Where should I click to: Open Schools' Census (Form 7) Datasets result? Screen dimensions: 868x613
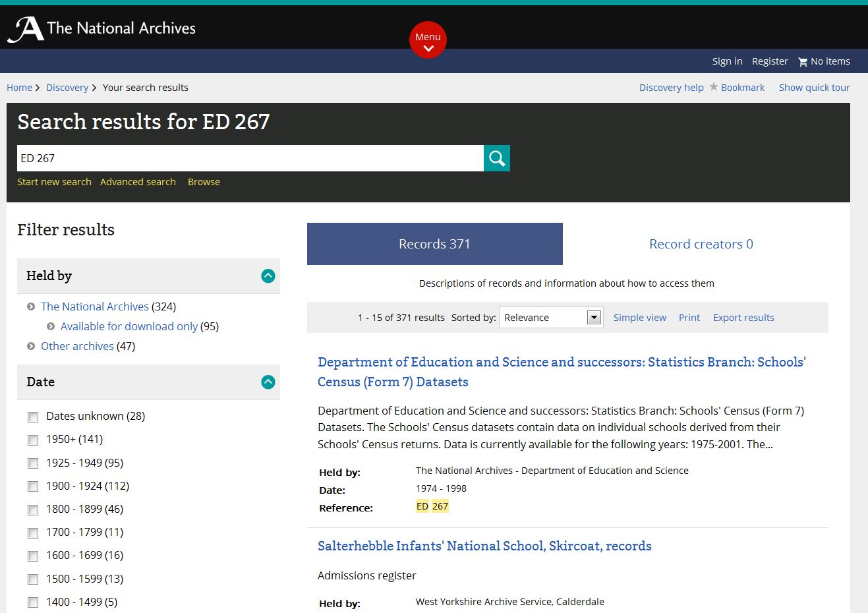click(x=562, y=372)
